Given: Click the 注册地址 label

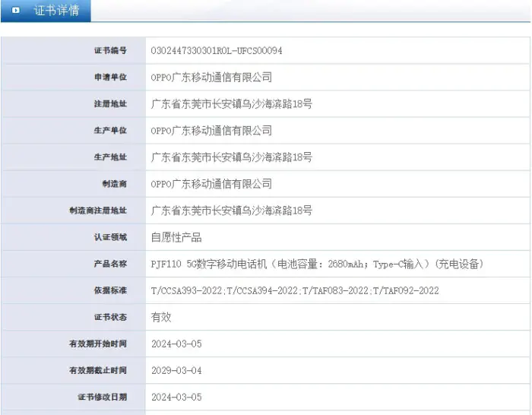Looking at the screenshot, I should (110, 104).
